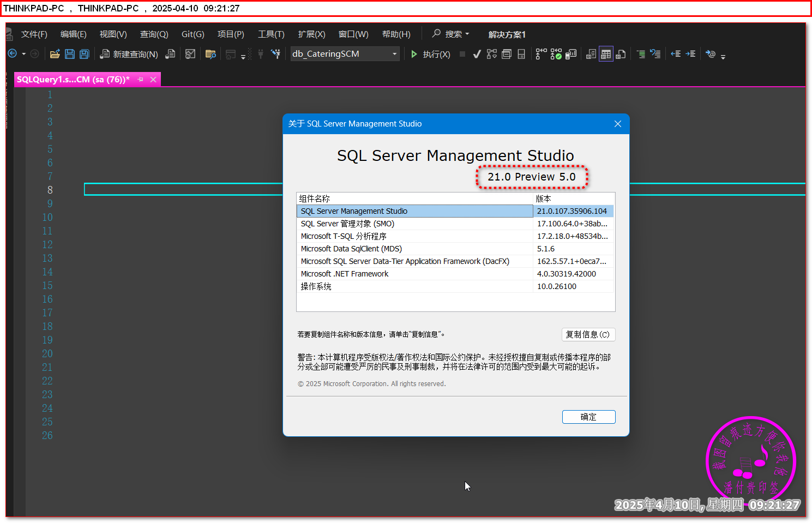The width and height of the screenshot is (812, 523).
Task: Open the 文件(F) menu
Action: coord(34,34)
